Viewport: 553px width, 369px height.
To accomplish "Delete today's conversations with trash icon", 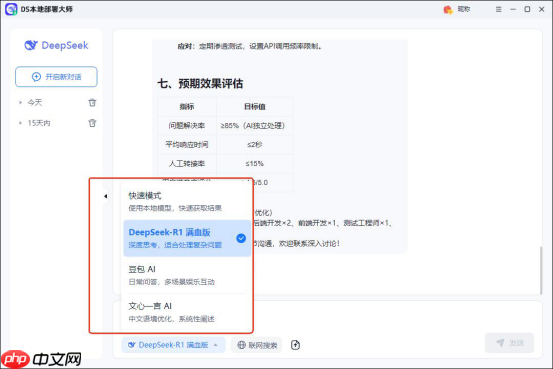I will pos(92,103).
